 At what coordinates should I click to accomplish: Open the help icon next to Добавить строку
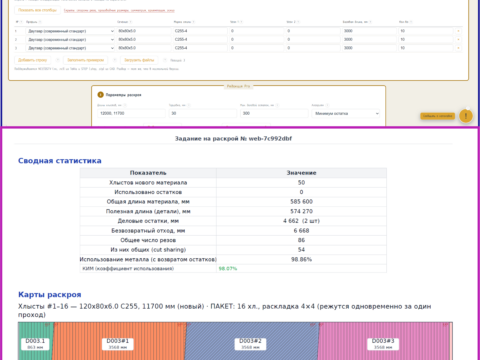pyautogui.click(x=57, y=60)
